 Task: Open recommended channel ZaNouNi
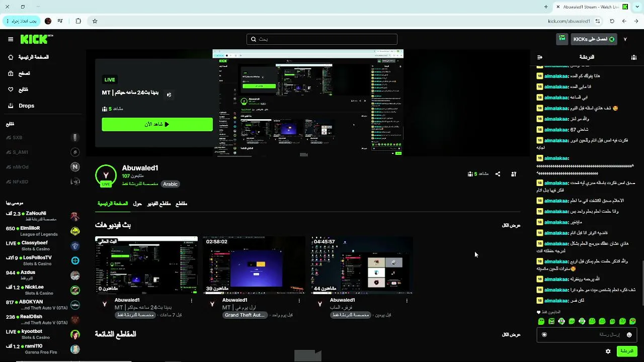pyautogui.click(x=43, y=216)
